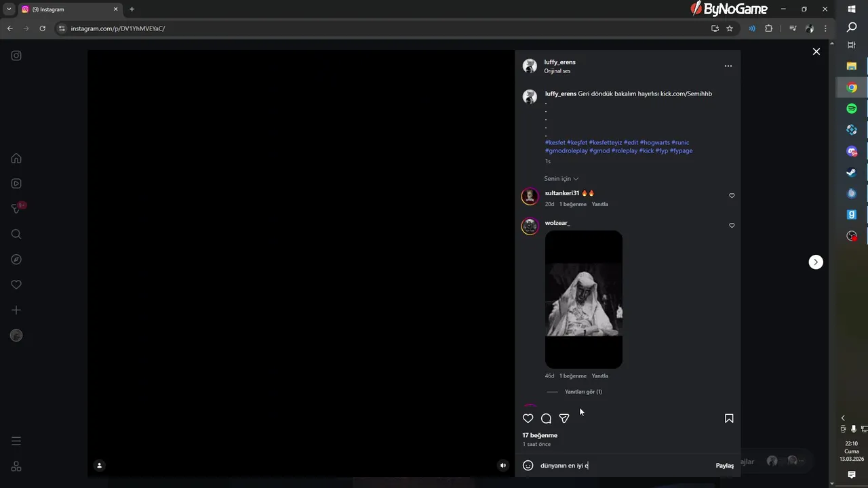
Task: Install app icon in address bar
Action: (x=715, y=28)
